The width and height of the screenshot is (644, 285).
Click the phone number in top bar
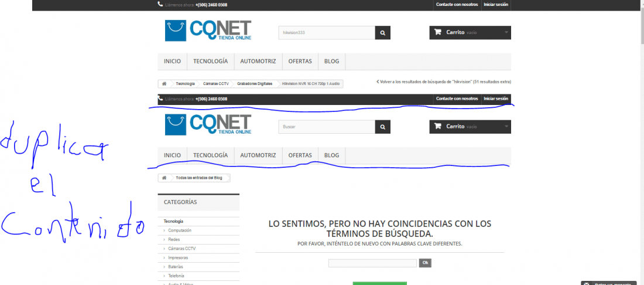click(x=211, y=5)
